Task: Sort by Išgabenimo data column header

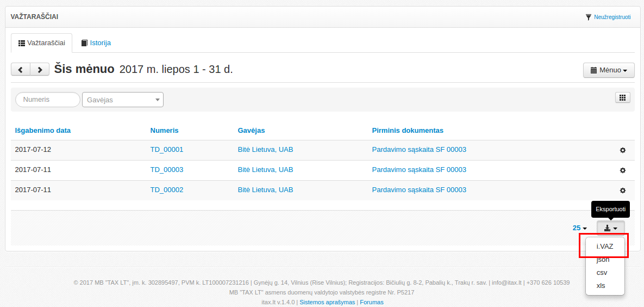Action: 42,130
